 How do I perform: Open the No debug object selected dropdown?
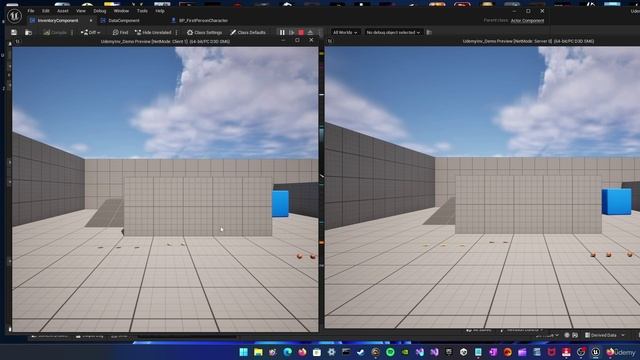(x=393, y=32)
